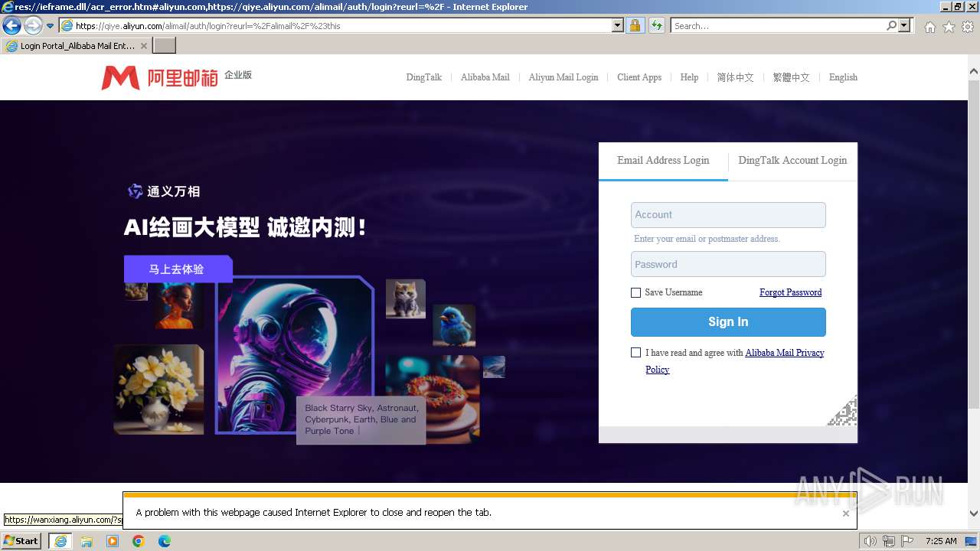Click the page scrollbar down arrow
980x551 pixels.
[974, 514]
